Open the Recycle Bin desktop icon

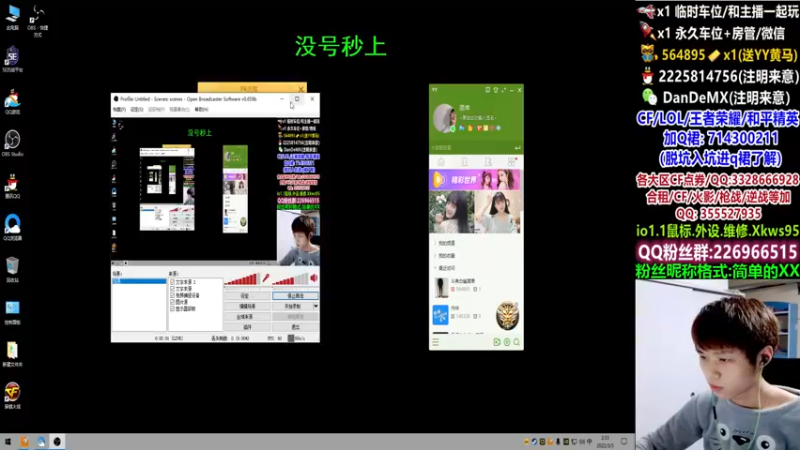click(x=12, y=269)
